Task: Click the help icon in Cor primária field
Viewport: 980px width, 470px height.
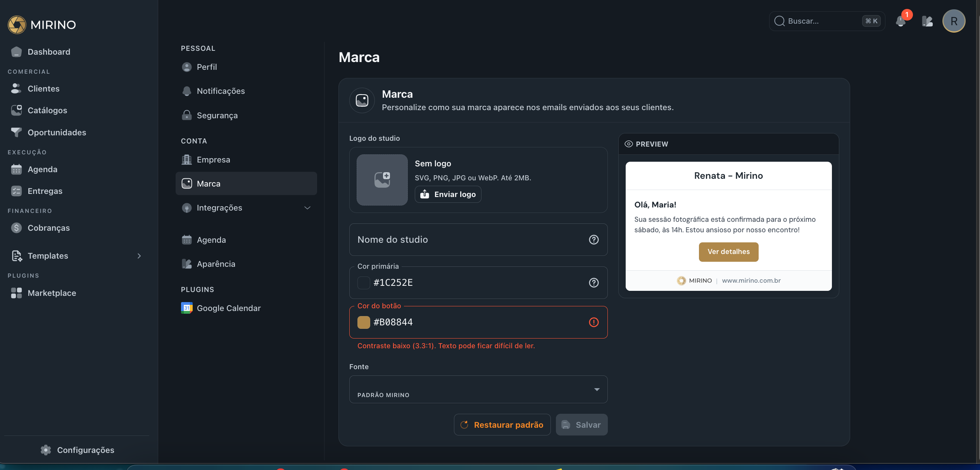Action: point(594,283)
